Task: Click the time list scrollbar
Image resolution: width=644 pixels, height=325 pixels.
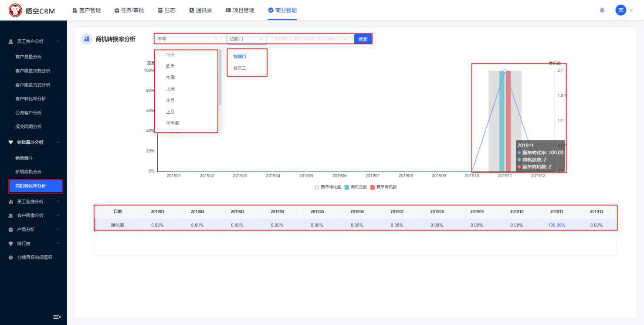Action: click(x=220, y=77)
